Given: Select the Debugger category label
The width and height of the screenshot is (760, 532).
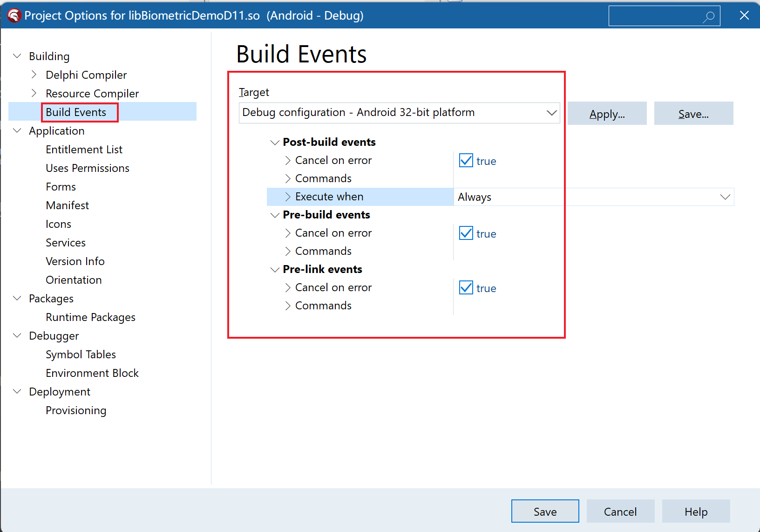Looking at the screenshot, I should pos(54,336).
